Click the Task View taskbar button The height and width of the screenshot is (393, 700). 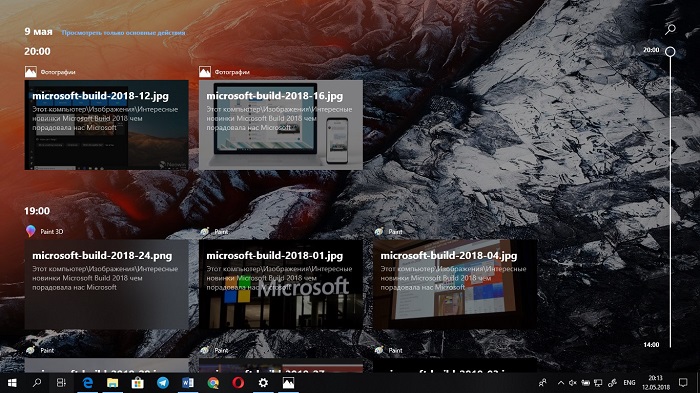pos(61,383)
